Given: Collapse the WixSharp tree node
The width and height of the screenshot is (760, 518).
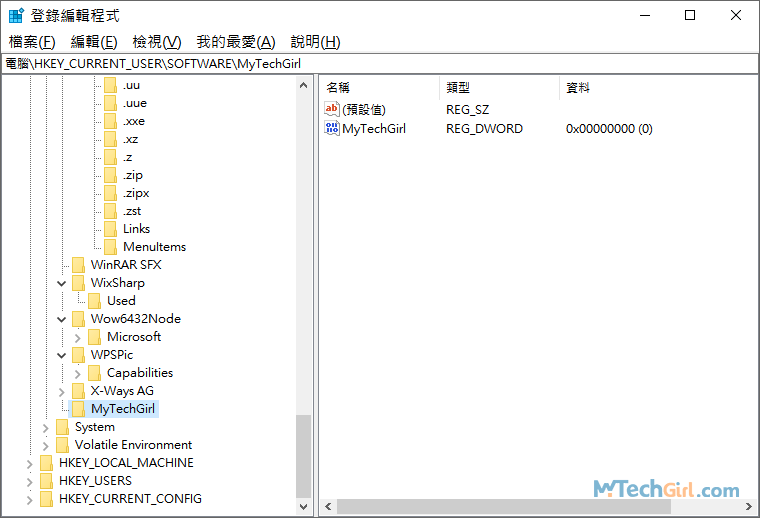Looking at the screenshot, I should [62, 283].
